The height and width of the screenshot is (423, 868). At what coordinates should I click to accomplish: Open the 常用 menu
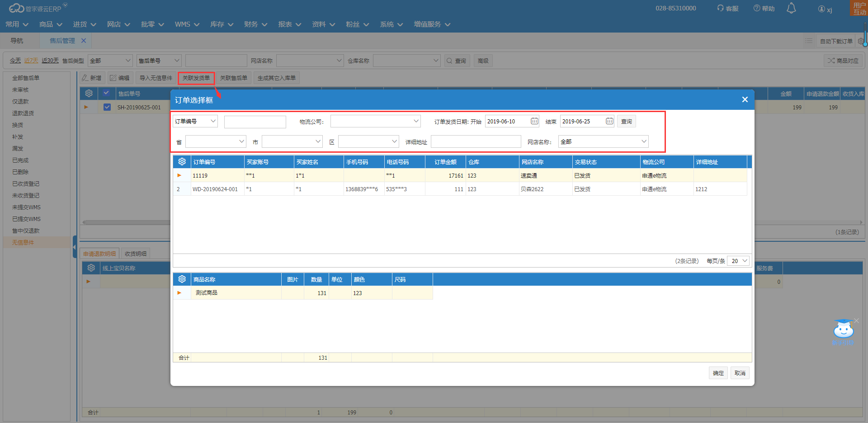tap(17, 24)
